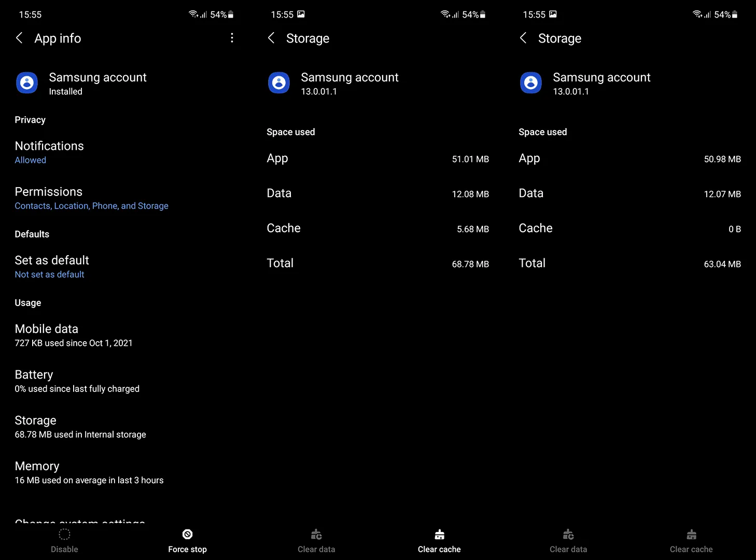
Task: Open Notifications settings for Samsung account
Action: point(126,152)
